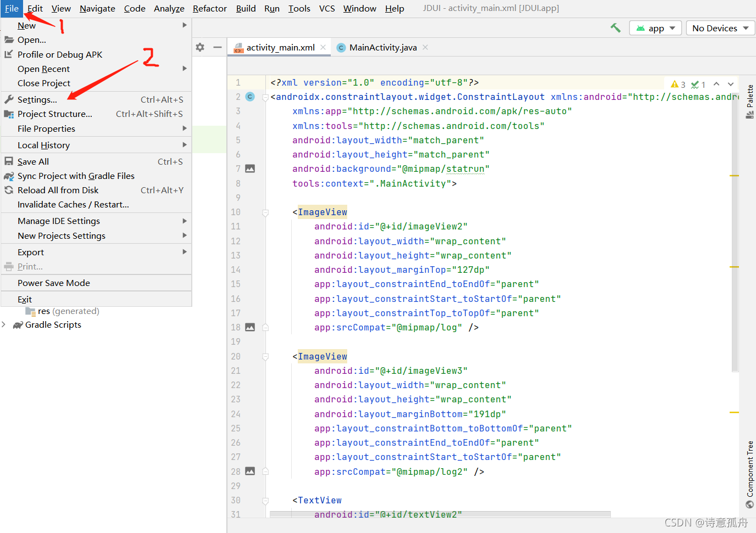Image resolution: width=756 pixels, height=533 pixels.
Task: Open the Navigate menu
Action: click(97, 8)
